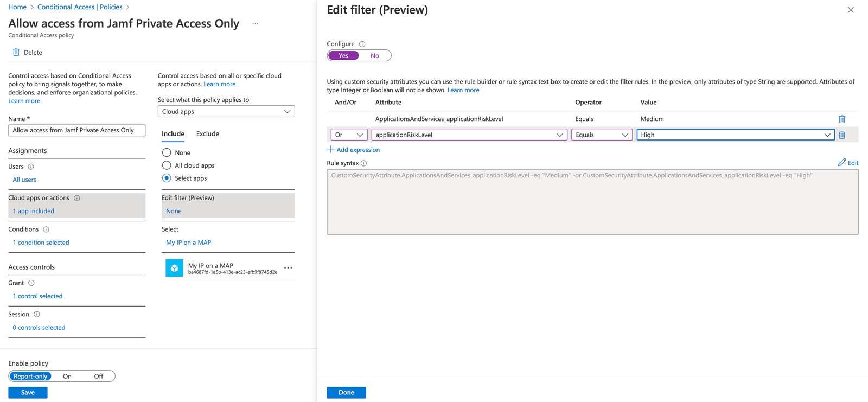Viewport: 868px width, 402px height.
Task: Open the 1 control selected link
Action: 38,296
